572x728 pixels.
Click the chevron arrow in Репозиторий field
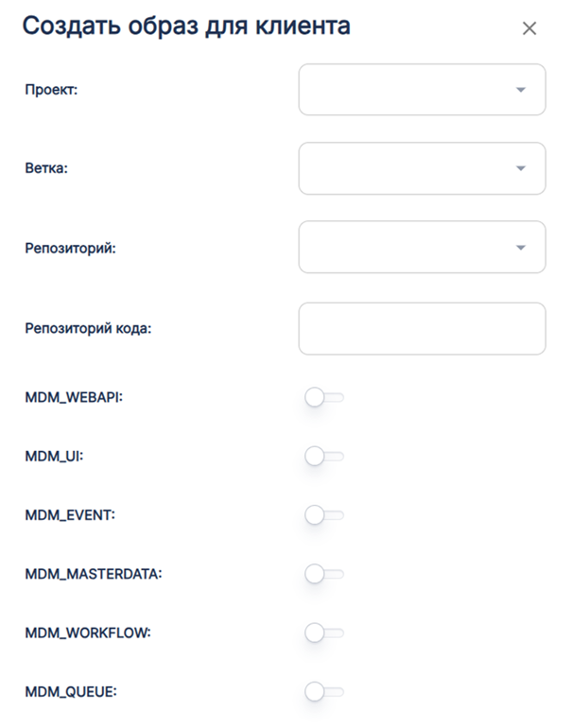click(520, 248)
